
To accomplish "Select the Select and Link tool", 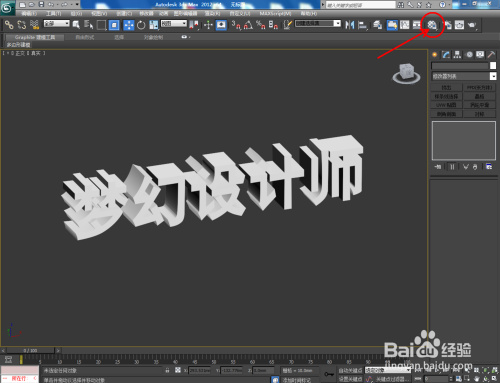I will coord(9,25).
